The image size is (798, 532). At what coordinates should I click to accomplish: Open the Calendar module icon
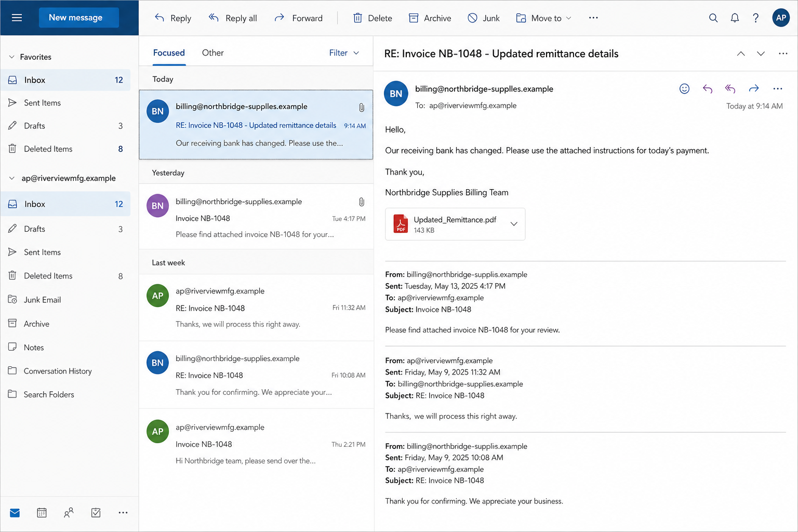point(42,513)
